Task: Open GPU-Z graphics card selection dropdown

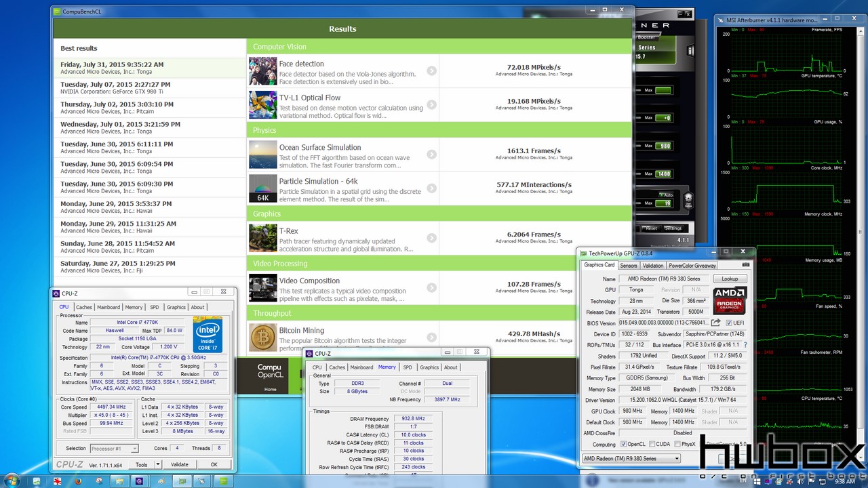Action: (631, 458)
